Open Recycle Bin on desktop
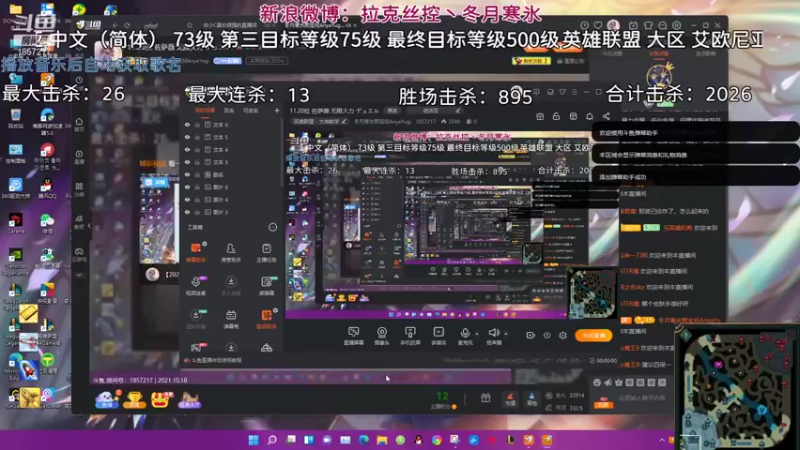Image resolution: width=800 pixels, height=450 pixels. [x=15, y=119]
